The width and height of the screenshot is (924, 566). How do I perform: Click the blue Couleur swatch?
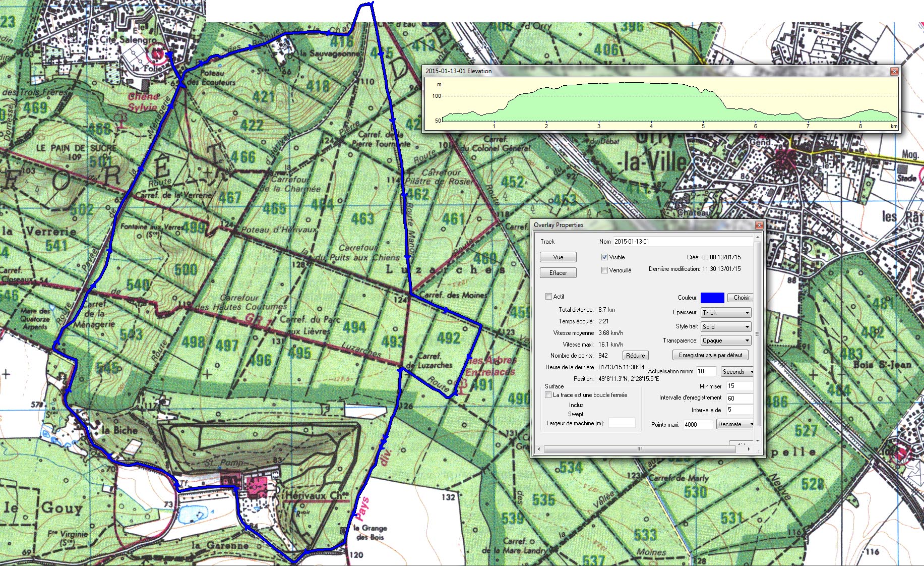[712, 298]
